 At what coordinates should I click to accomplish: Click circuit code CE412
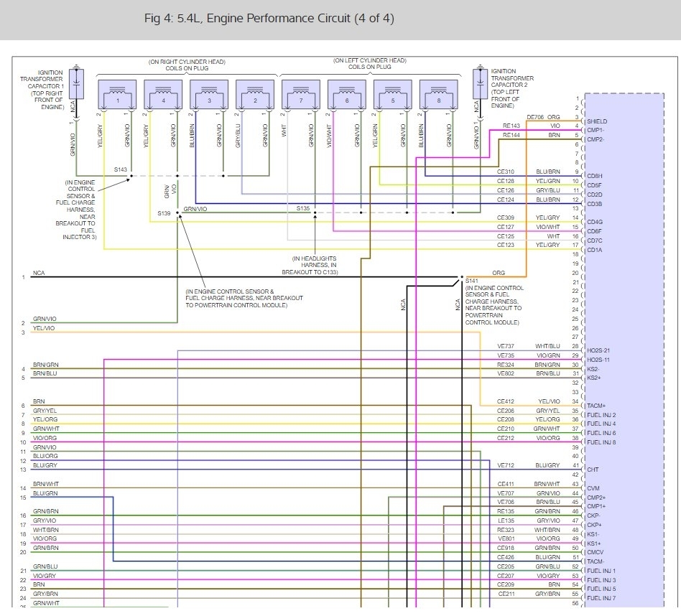tap(506, 401)
